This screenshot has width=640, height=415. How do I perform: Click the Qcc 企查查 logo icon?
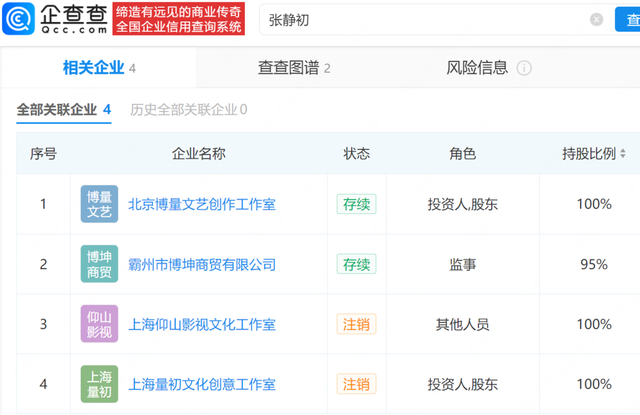click(19, 19)
